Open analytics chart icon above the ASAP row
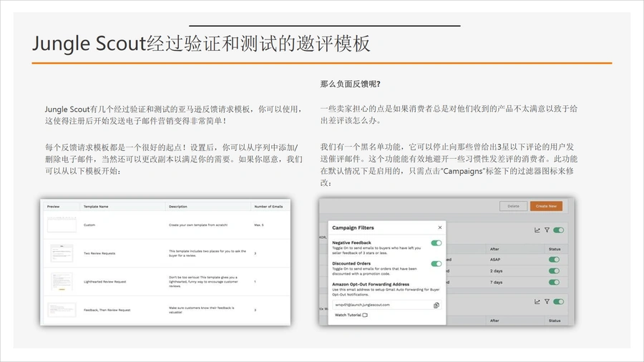 (537, 230)
